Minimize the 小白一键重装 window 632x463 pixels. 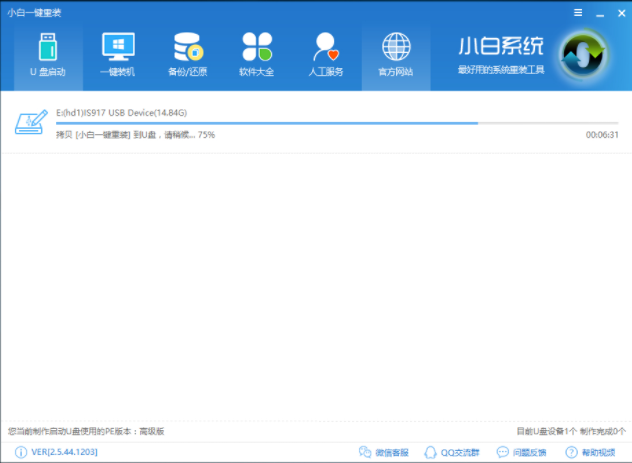(x=597, y=12)
